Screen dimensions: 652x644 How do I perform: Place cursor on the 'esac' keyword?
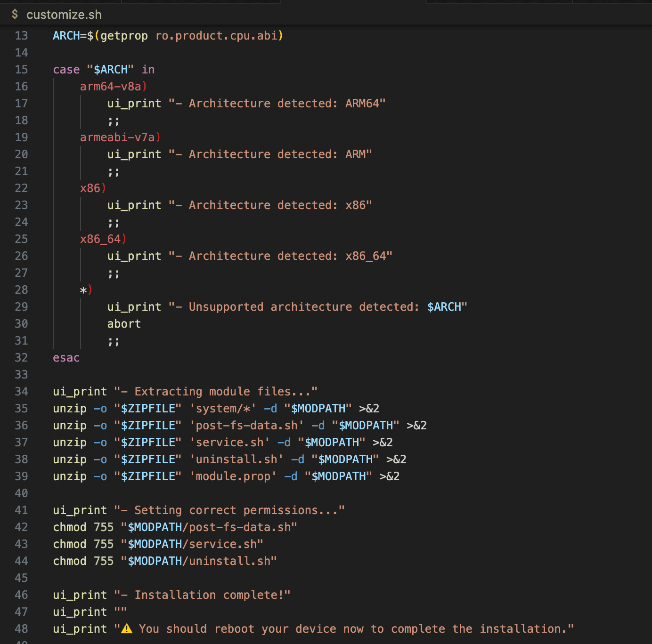click(66, 358)
